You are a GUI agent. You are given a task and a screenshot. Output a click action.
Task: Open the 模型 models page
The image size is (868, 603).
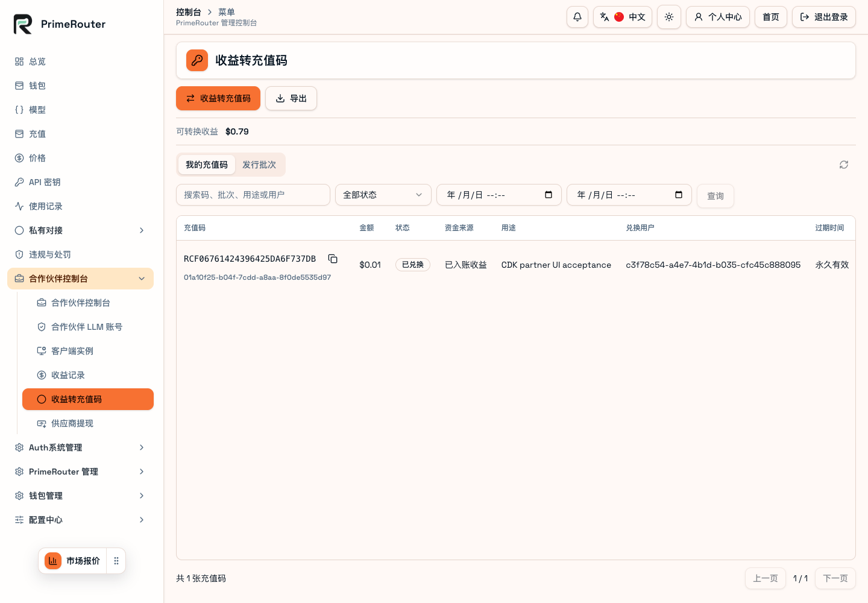click(81, 110)
